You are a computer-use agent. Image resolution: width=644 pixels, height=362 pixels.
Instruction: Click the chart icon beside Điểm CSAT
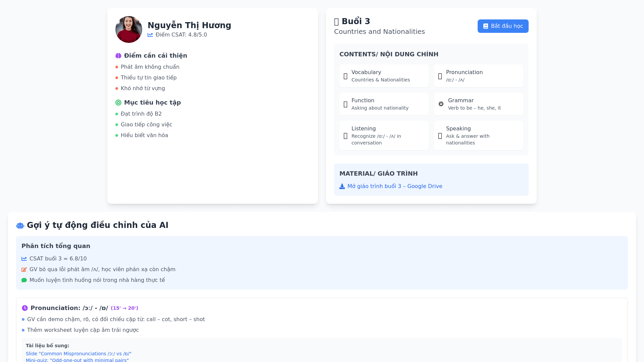tap(150, 35)
